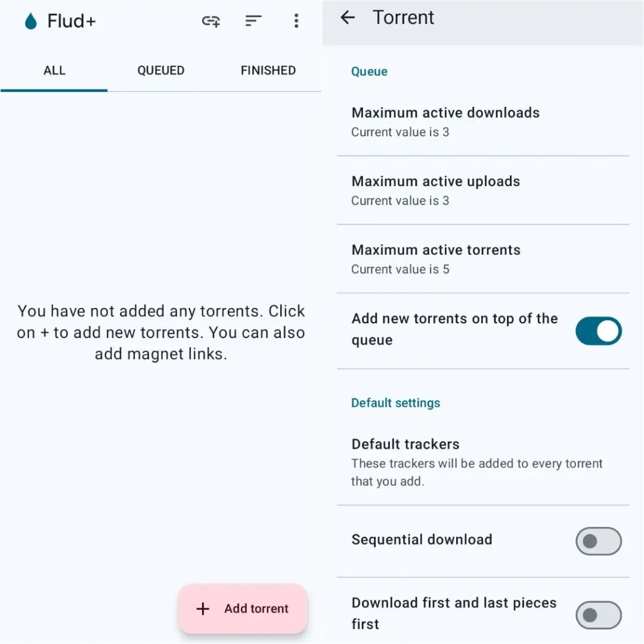Tap the Torrent page title
Viewport: 644px width, 644px height.
coord(403,18)
